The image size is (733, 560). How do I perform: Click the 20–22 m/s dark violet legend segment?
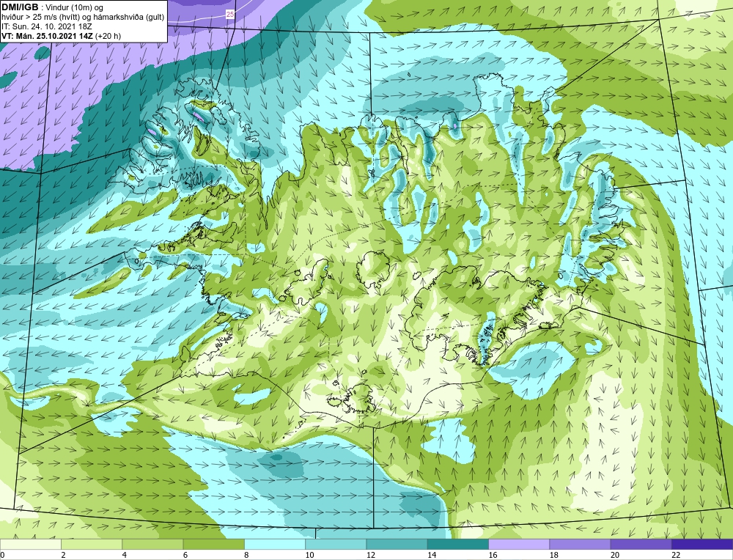(x=641, y=545)
